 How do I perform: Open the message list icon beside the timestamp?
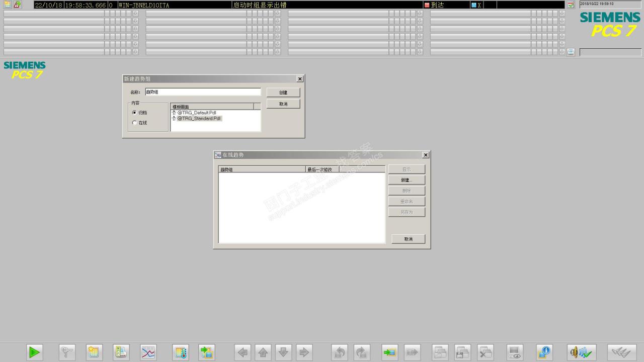click(571, 5)
